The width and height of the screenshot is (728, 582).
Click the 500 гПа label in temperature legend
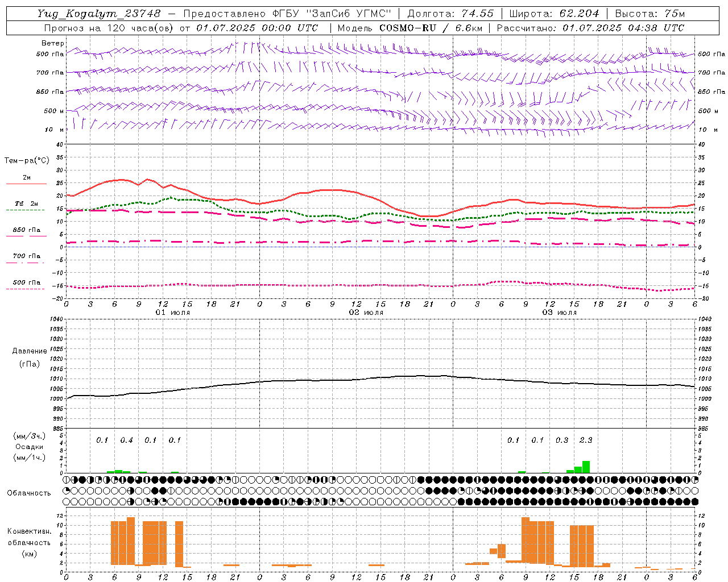pyautogui.click(x=27, y=282)
